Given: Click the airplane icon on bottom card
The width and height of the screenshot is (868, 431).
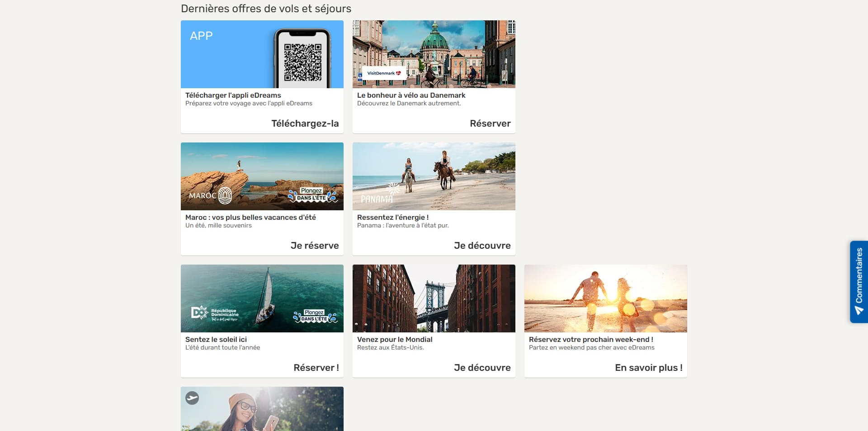Looking at the screenshot, I should click(192, 398).
